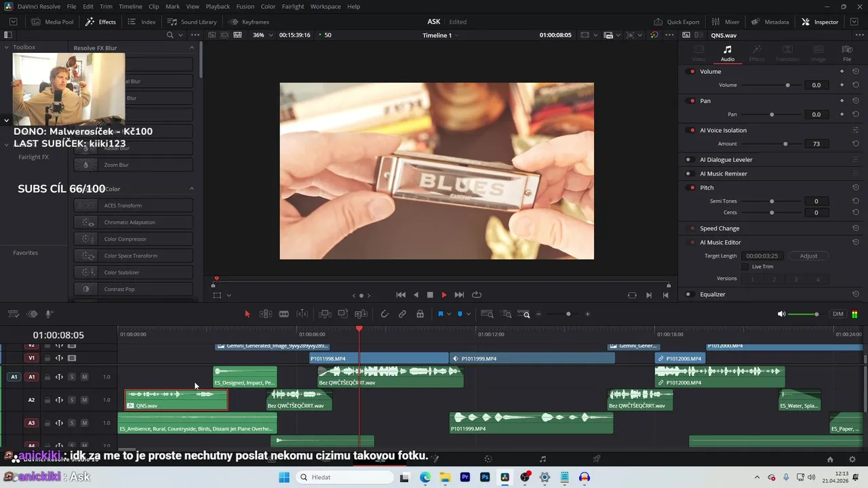Open the Timeline 1 name dropdown
This screenshot has width=868, height=488.
coord(440,35)
